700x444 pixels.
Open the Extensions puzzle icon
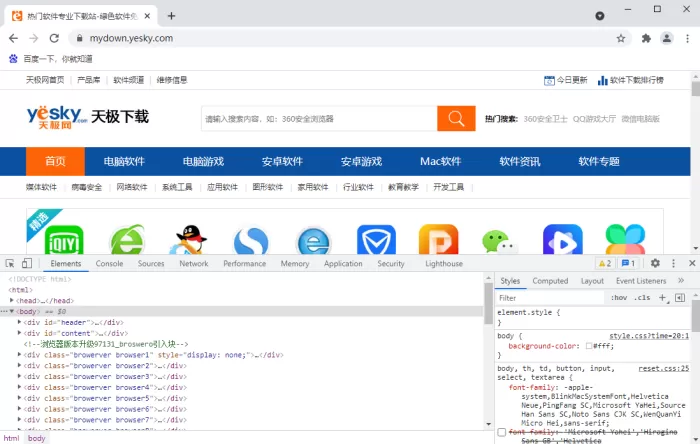click(x=646, y=38)
